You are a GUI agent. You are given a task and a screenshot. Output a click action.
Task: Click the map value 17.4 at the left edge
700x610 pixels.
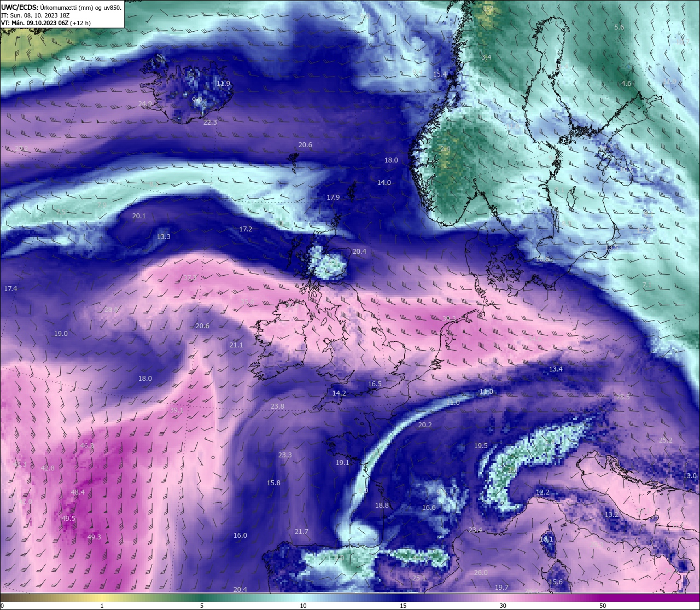point(10,288)
